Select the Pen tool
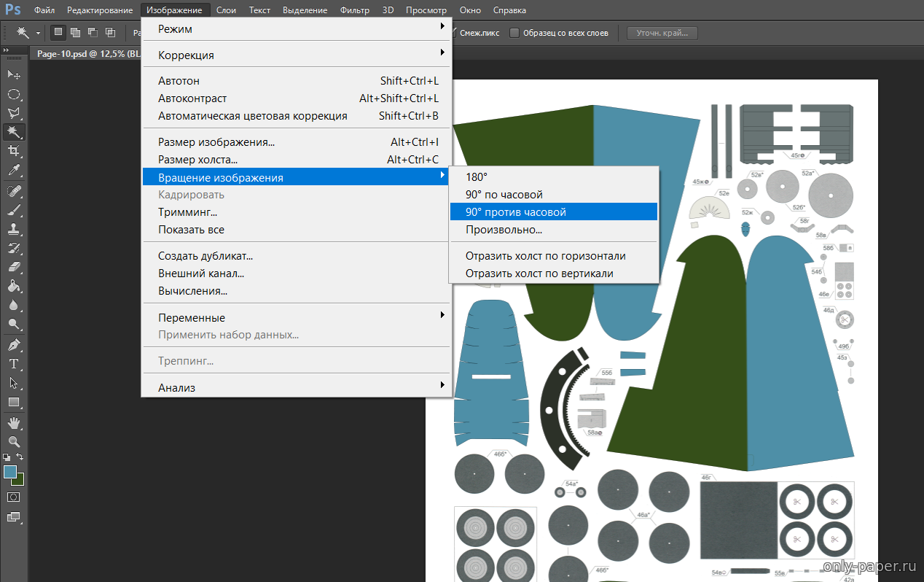Viewport: 924px width, 582px height. tap(14, 344)
